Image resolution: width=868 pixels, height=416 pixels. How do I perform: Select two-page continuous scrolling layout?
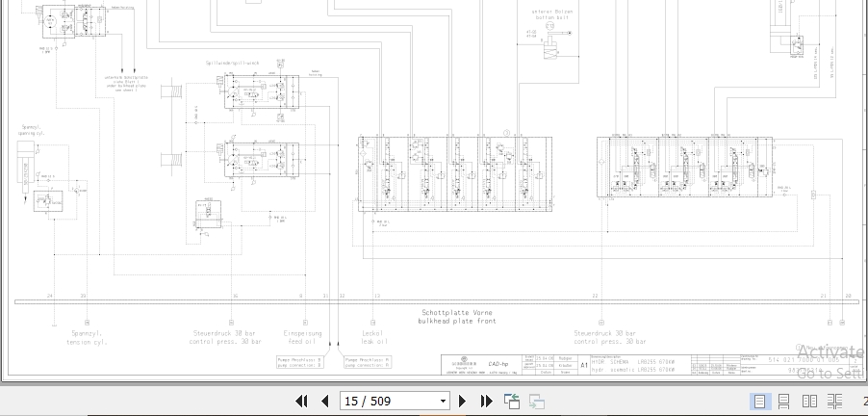830,401
